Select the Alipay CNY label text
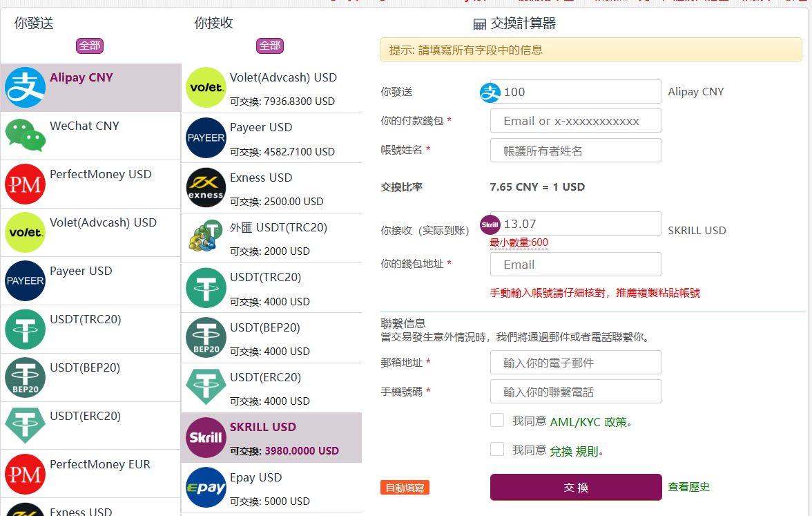This screenshot has height=516, width=812. coord(81,77)
